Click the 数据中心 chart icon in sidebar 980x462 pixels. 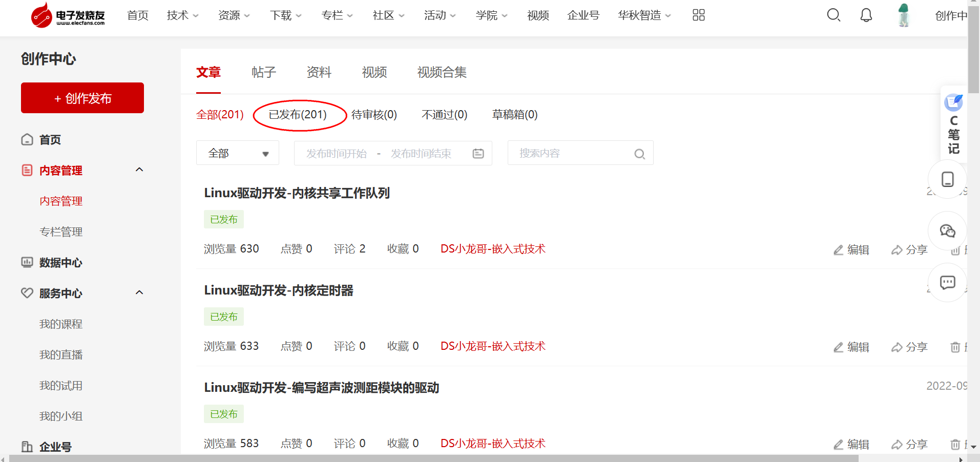[27, 262]
